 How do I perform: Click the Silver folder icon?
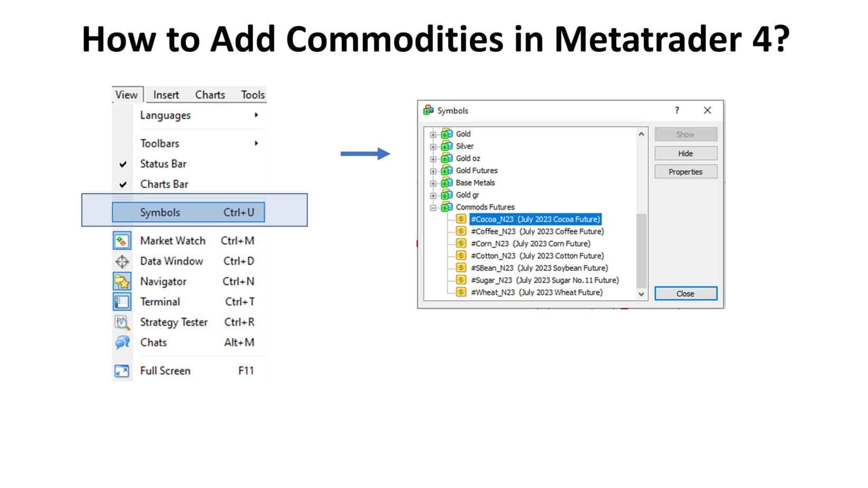point(447,146)
